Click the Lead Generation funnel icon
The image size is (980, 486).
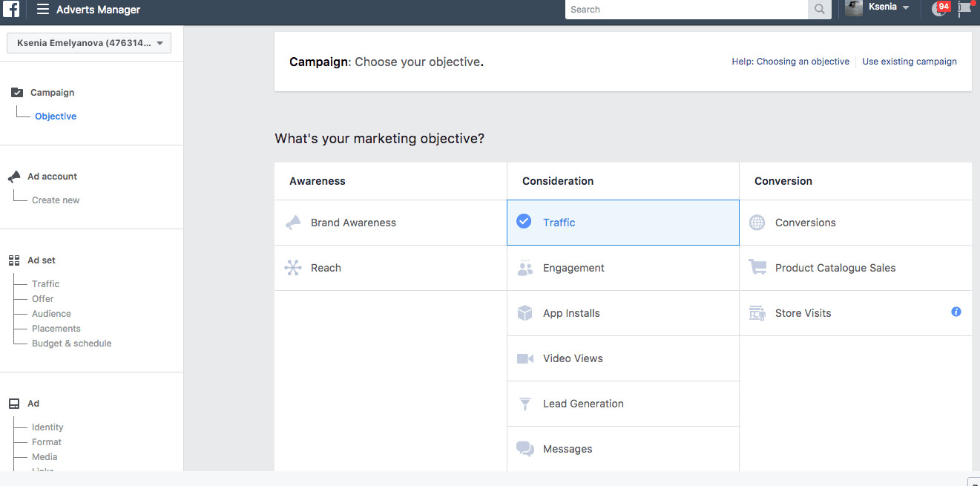524,404
